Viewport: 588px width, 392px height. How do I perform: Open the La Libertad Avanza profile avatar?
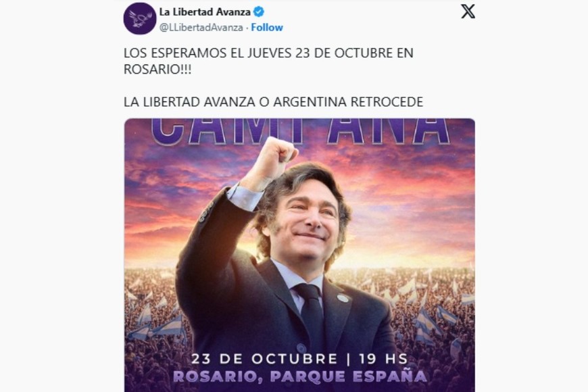(x=139, y=18)
